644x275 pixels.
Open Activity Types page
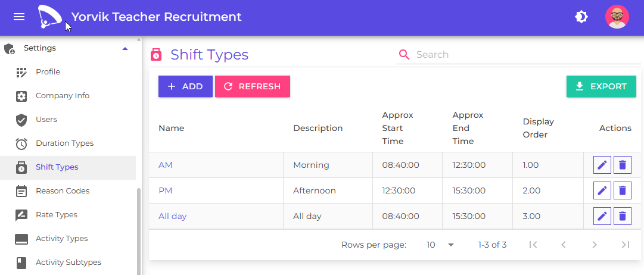61,239
